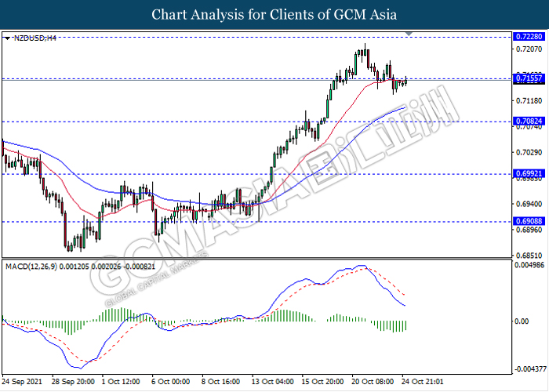Click the 0.00 MACD zero level value
This screenshot has width=549, height=392.
coord(522,321)
